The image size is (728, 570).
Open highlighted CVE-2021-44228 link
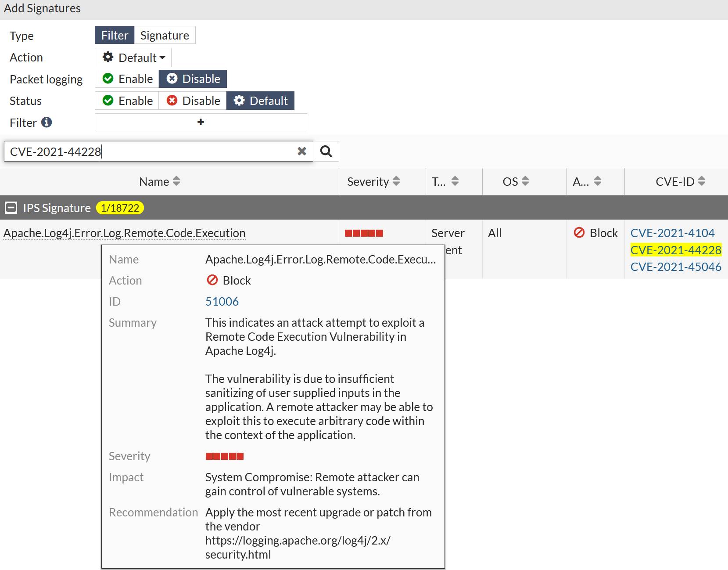click(676, 250)
